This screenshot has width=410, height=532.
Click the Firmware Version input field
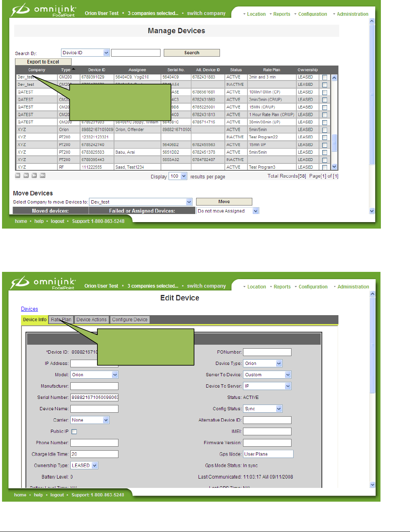[267, 443]
